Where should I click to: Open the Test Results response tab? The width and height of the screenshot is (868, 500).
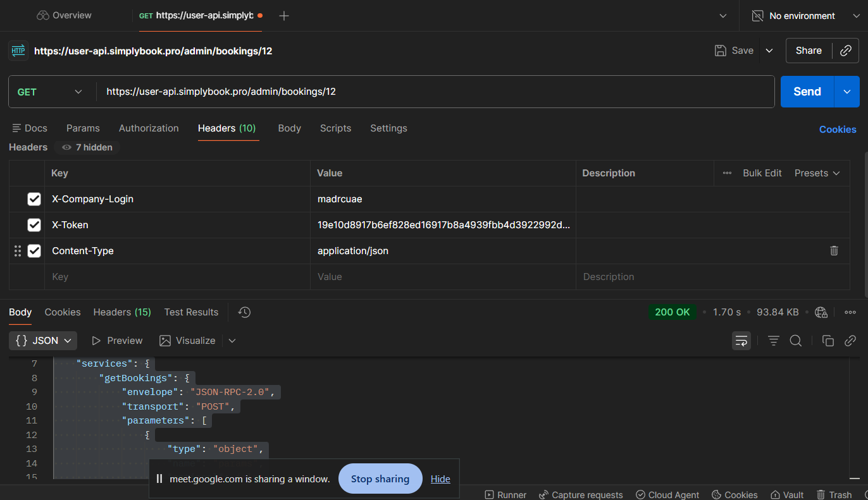click(x=191, y=312)
